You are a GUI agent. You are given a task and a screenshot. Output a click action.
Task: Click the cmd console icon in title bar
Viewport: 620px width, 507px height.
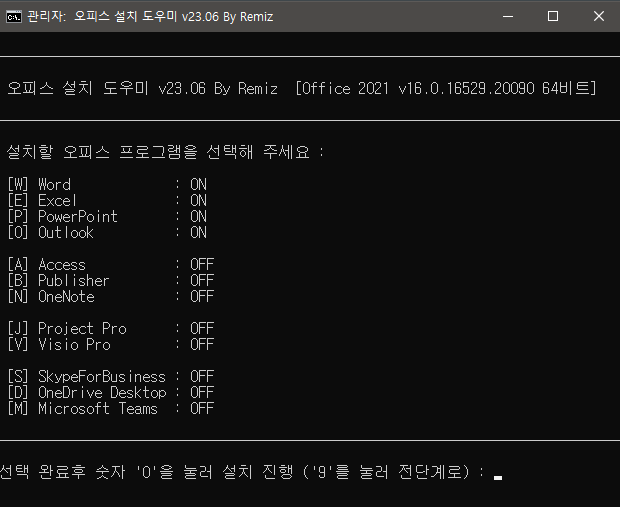14,17
